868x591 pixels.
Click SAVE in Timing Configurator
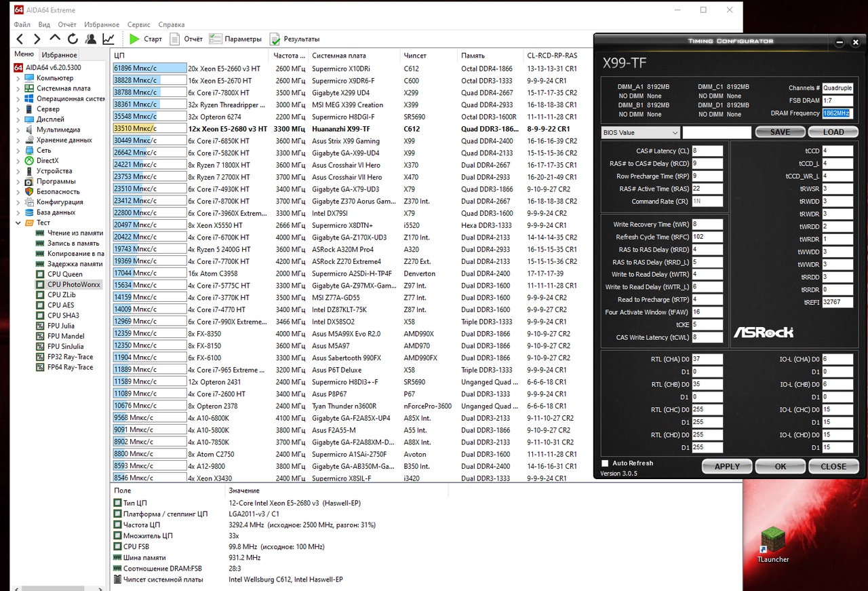coord(780,132)
